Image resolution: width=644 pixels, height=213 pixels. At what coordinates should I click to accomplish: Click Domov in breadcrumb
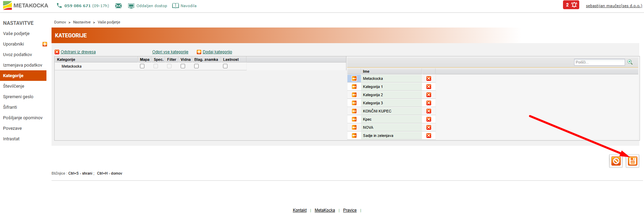[x=60, y=22]
